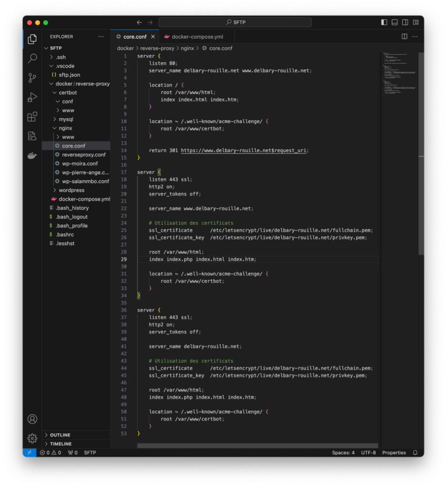Open Docker view in activity bar
Viewport: 448px width, 488px height.
point(32,155)
